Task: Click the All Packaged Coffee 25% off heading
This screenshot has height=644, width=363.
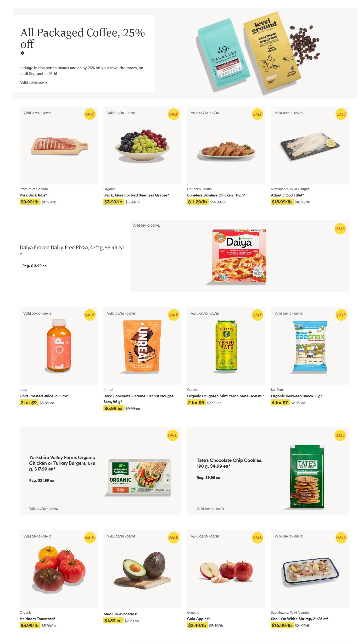Action: [82, 38]
